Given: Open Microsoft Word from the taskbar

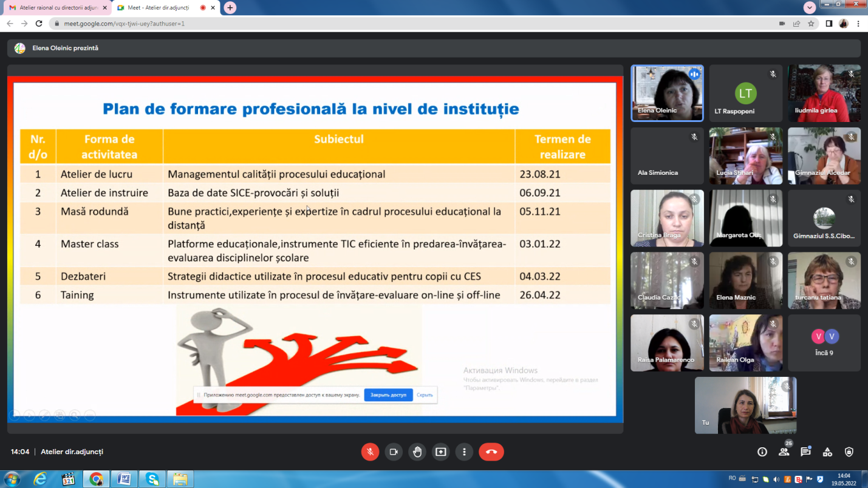Looking at the screenshot, I should (124, 479).
